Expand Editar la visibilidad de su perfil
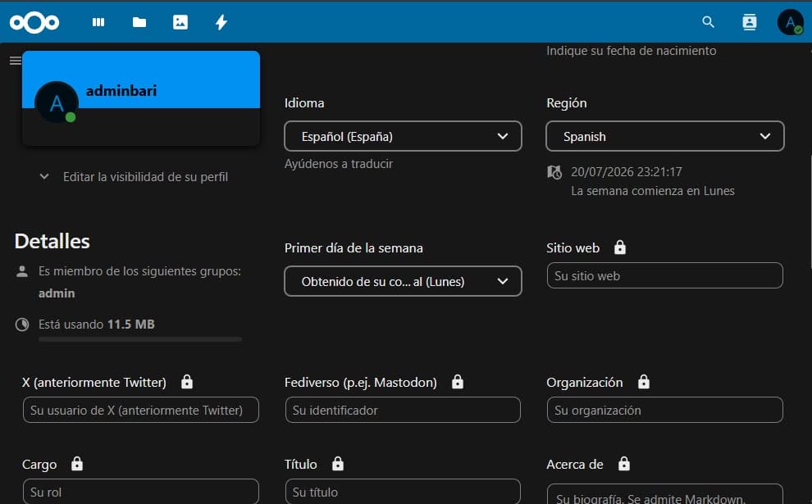Image resolution: width=812 pixels, height=504 pixels. click(x=135, y=177)
